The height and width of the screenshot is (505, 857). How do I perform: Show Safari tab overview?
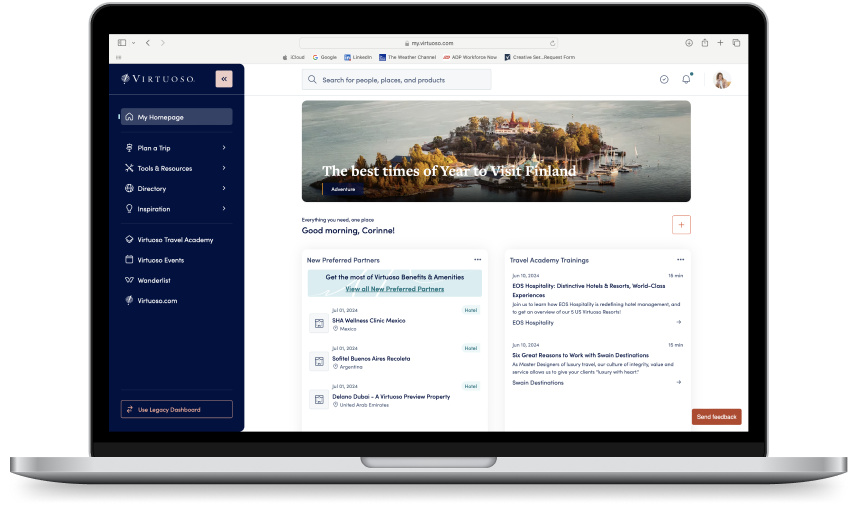(x=736, y=43)
